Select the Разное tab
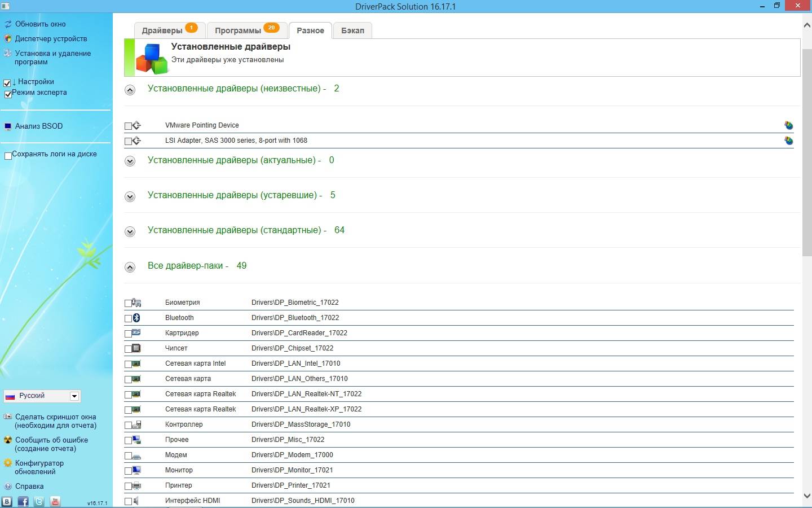The image size is (812, 508). tap(310, 30)
